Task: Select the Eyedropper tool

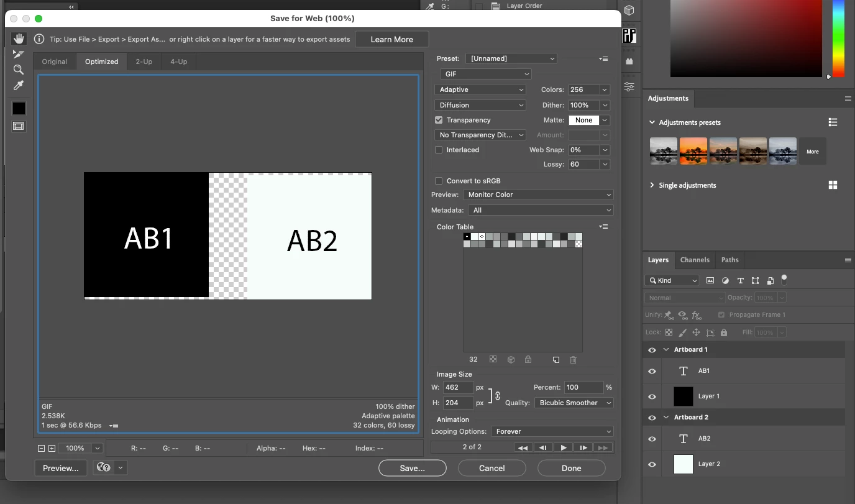Action: (19, 86)
